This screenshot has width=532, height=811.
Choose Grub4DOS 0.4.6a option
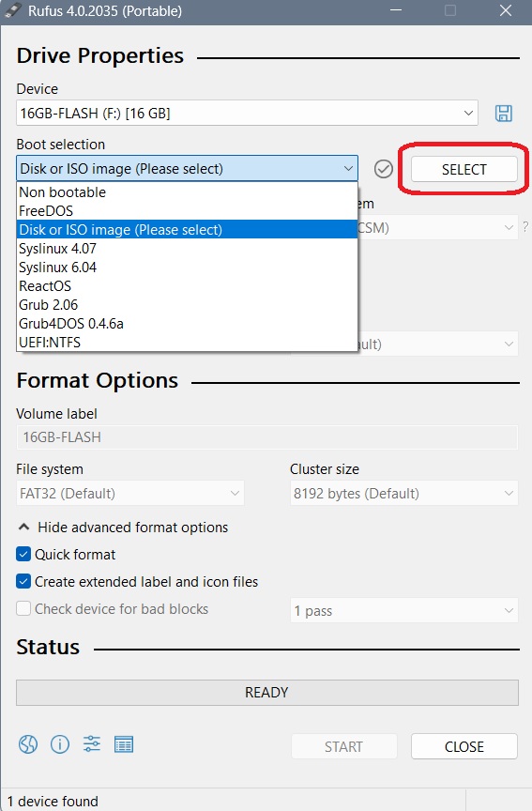tap(187, 324)
